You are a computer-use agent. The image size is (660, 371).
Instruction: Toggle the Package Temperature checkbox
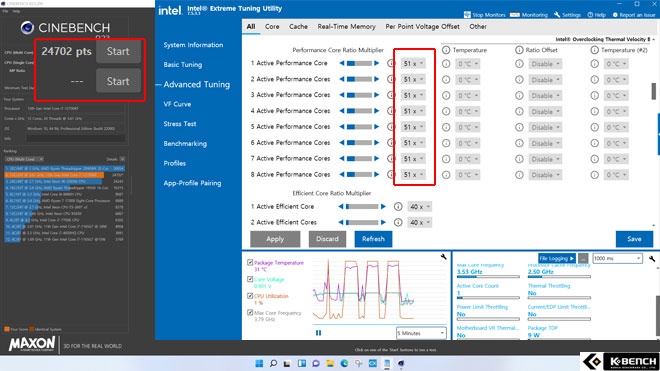coord(250,262)
